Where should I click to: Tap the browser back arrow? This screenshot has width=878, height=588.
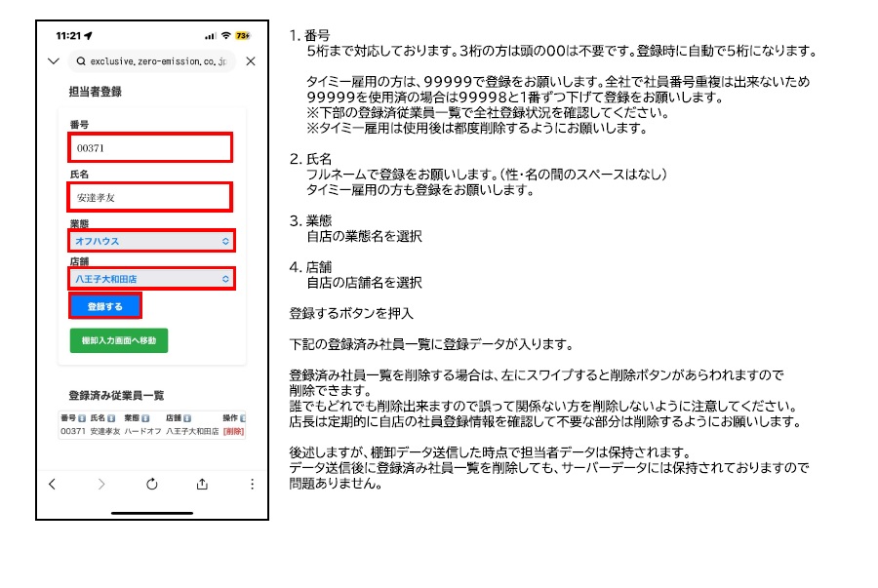point(53,484)
